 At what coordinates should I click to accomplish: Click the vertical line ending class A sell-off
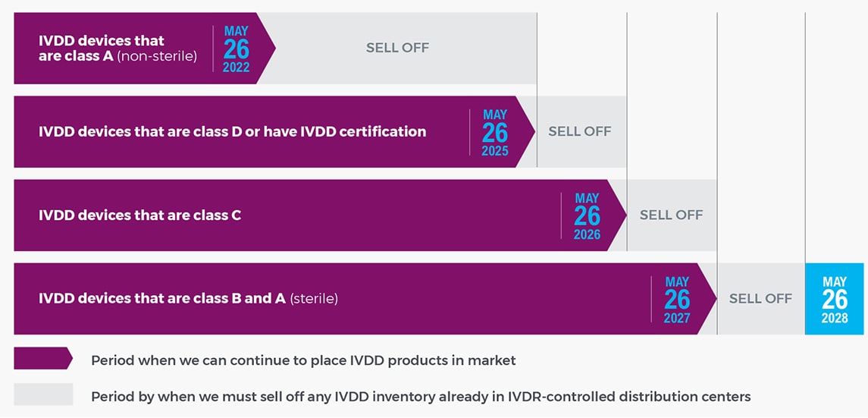pos(537,91)
